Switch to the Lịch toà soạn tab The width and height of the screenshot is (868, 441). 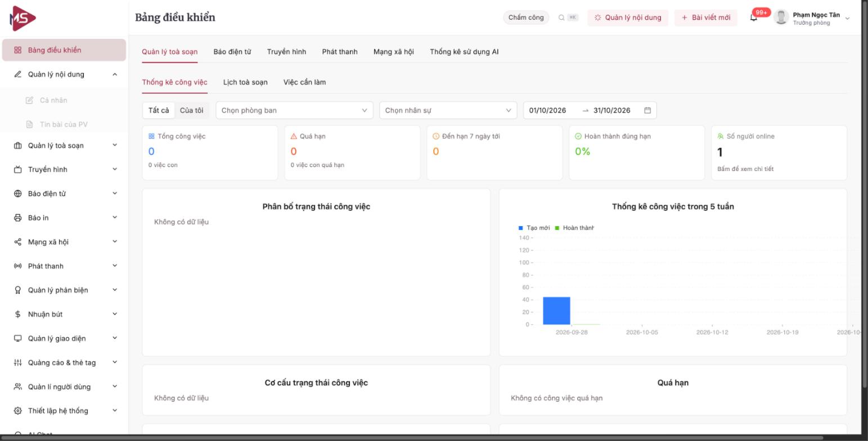point(245,82)
